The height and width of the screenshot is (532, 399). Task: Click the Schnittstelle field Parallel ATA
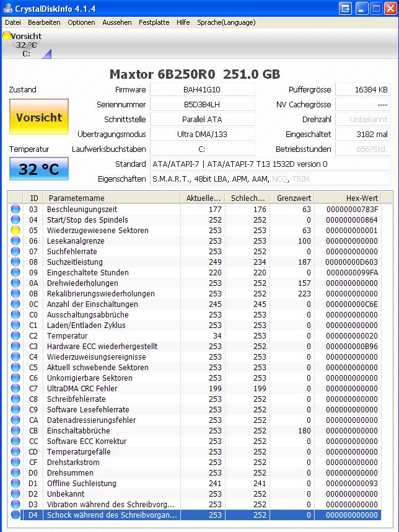203,120
